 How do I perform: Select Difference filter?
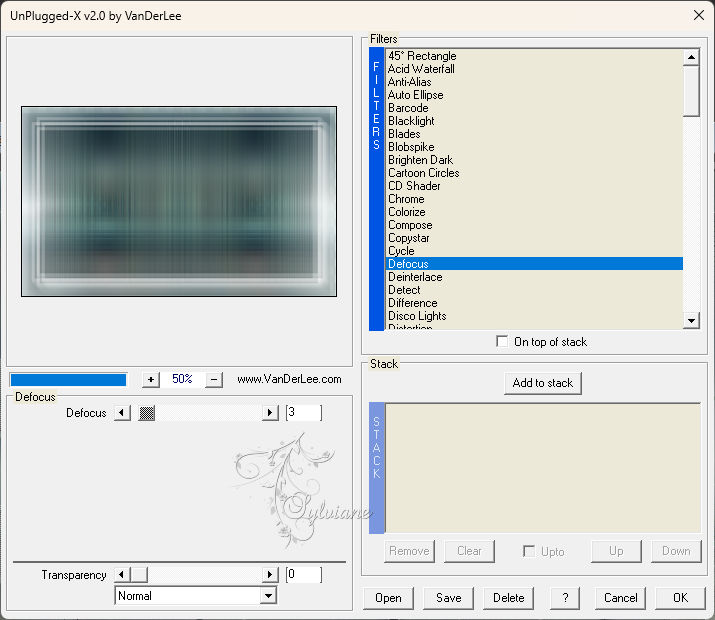click(x=534, y=303)
